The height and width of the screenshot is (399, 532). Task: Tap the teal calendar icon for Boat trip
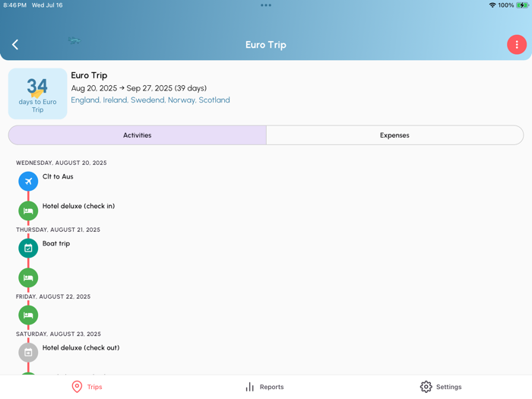(x=28, y=248)
